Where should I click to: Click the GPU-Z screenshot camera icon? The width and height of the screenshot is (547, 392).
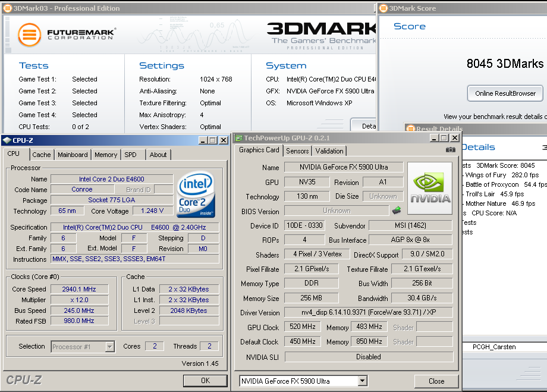[450, 150]
